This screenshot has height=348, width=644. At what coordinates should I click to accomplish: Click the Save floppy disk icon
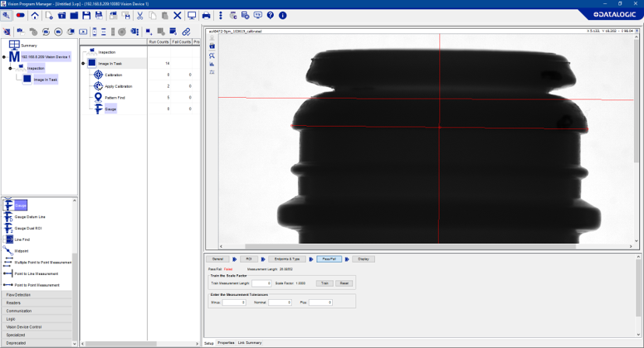86,16
